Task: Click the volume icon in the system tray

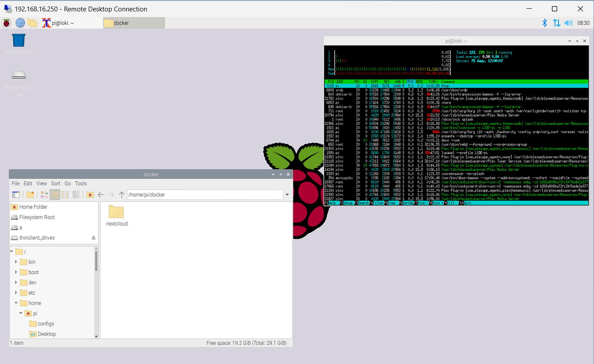Action: click(569, 23)
